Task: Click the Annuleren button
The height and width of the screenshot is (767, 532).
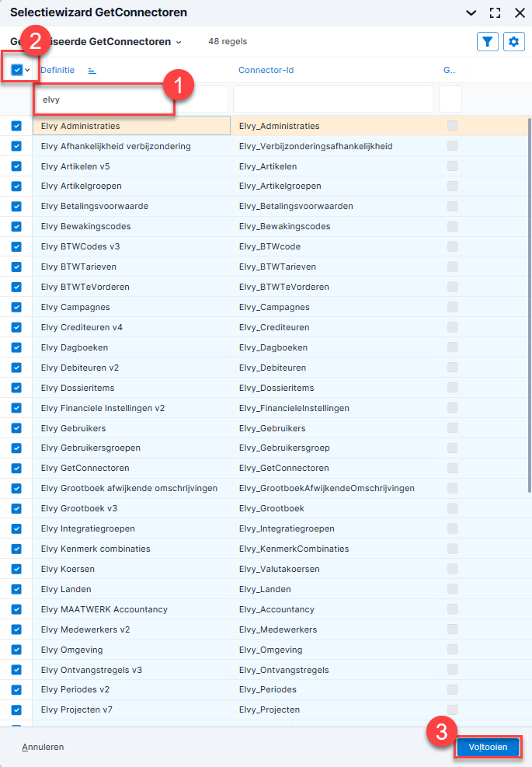Action: point(43,747)
